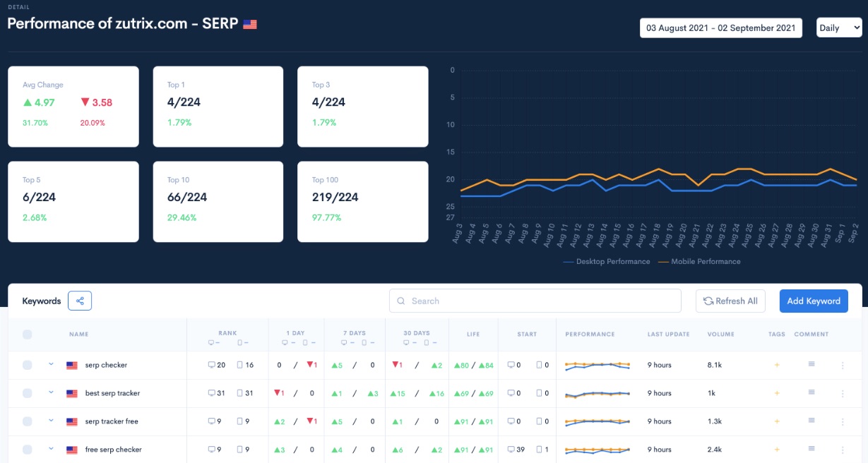
Task: Expand the best serp tracker row chevron
Action: pos(51,392)
